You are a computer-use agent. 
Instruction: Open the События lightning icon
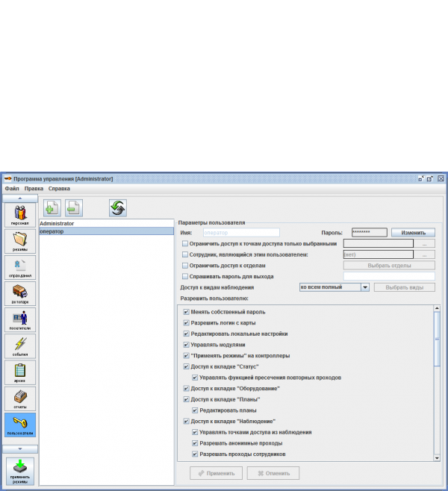[19, 346]
